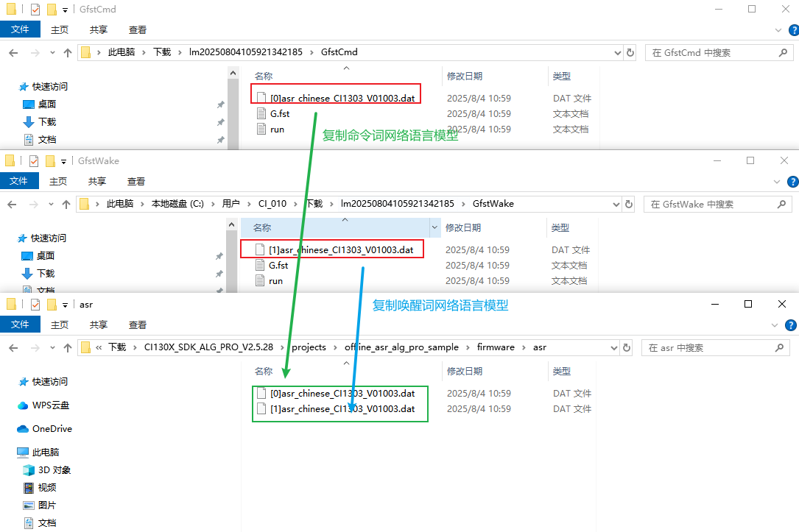Viewport: 799px width, 532px height.
Task: Click the search box in GfstWake window
Action: [x=711, y=204]
